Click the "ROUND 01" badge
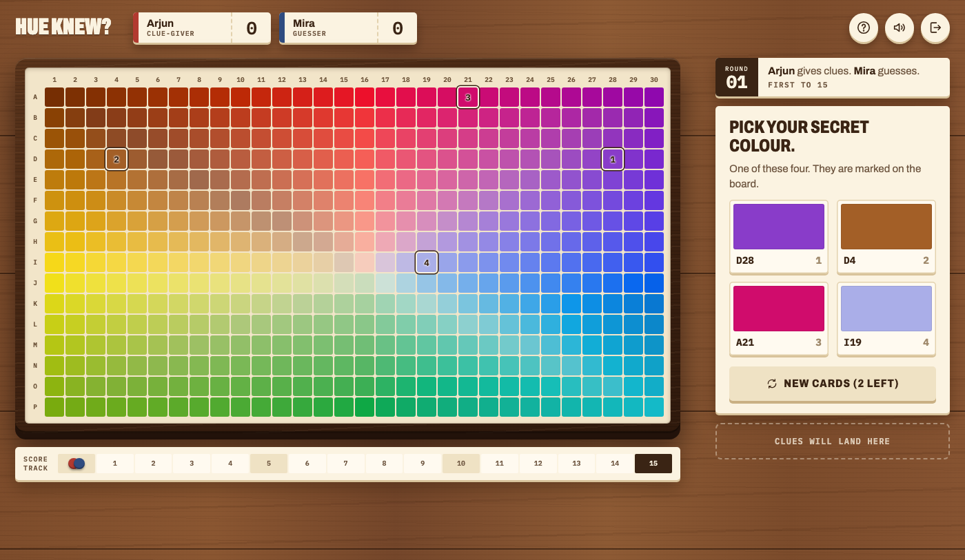965x560 pixels. [x=737, y=77]
